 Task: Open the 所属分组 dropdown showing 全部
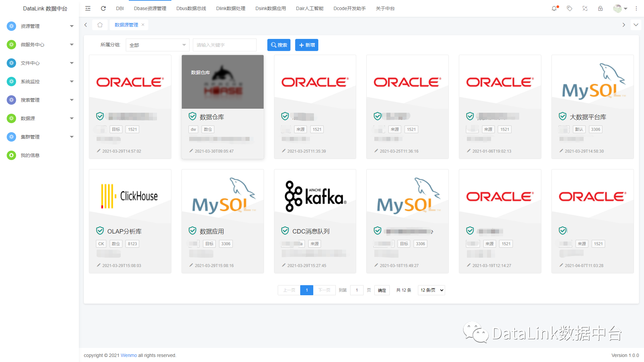[158, 45]
